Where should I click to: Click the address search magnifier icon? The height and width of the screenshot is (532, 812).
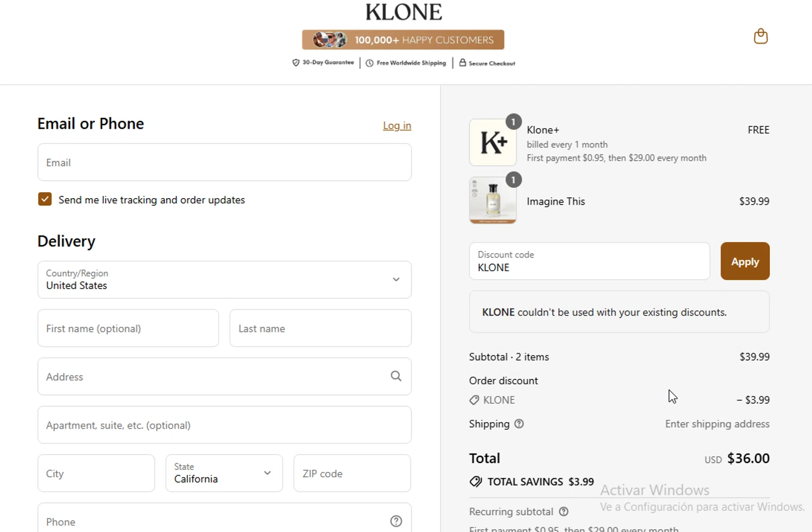coord(396,376)
